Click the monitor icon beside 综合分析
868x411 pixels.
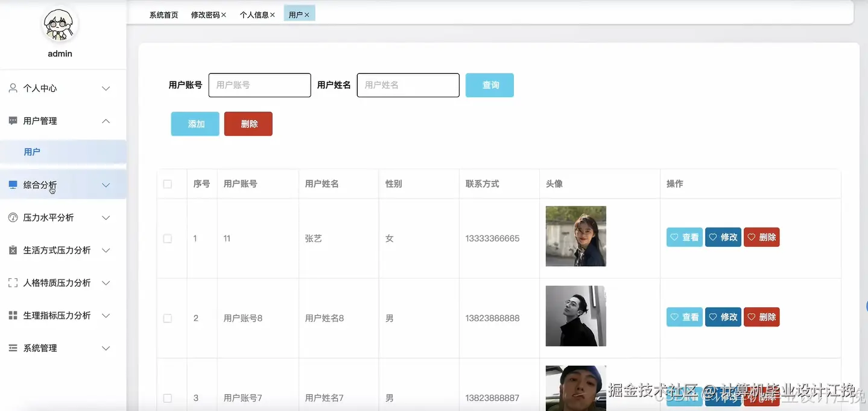(x=13, y=185)
